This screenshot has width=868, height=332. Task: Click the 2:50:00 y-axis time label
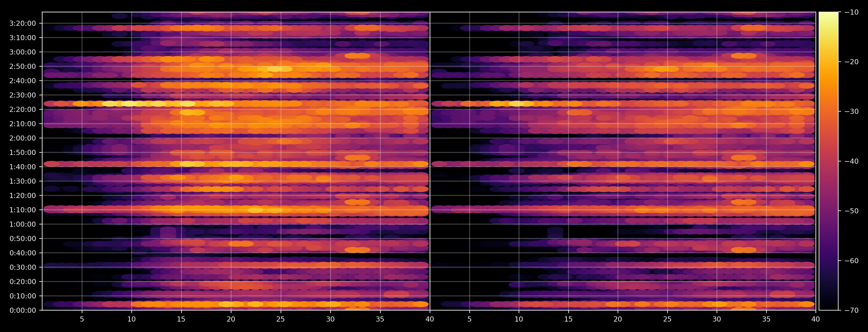point(23,66)
